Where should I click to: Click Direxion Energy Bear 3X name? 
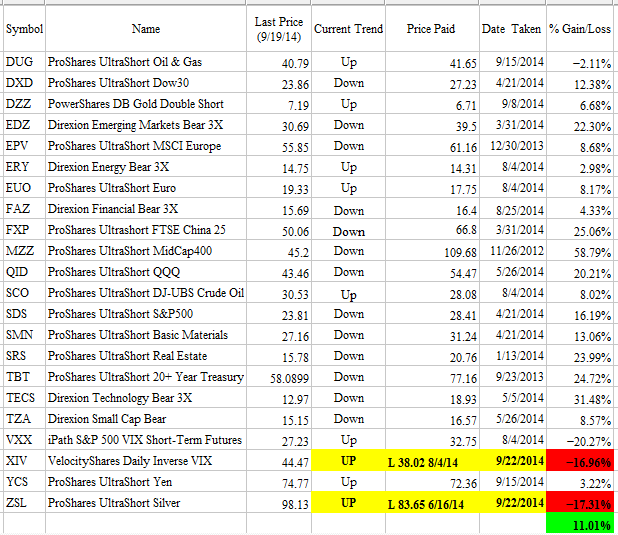tap(146, 167)
